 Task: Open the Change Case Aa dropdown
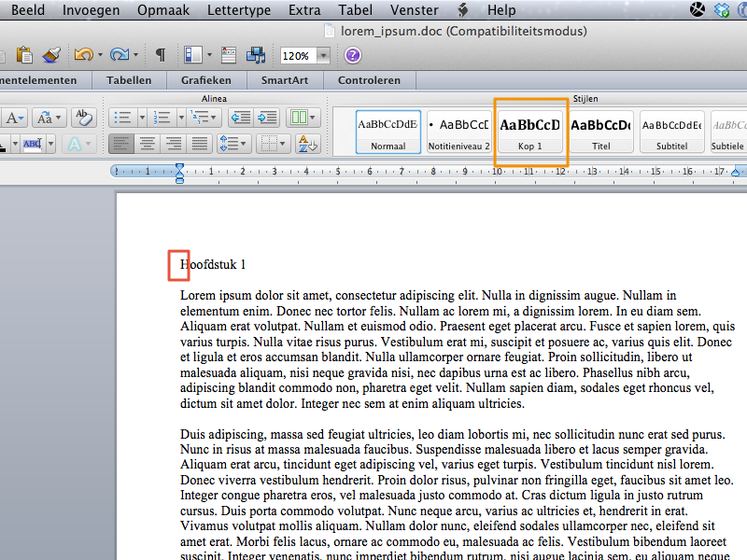click(49, 118)
